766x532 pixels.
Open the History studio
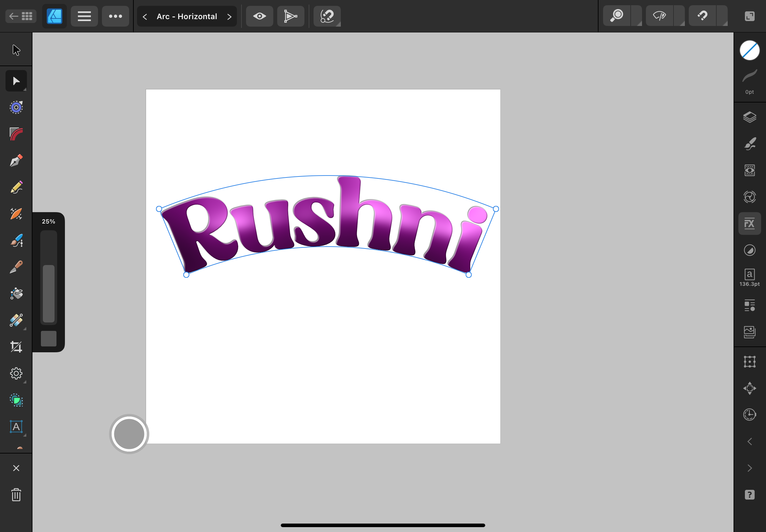point(750,415)
